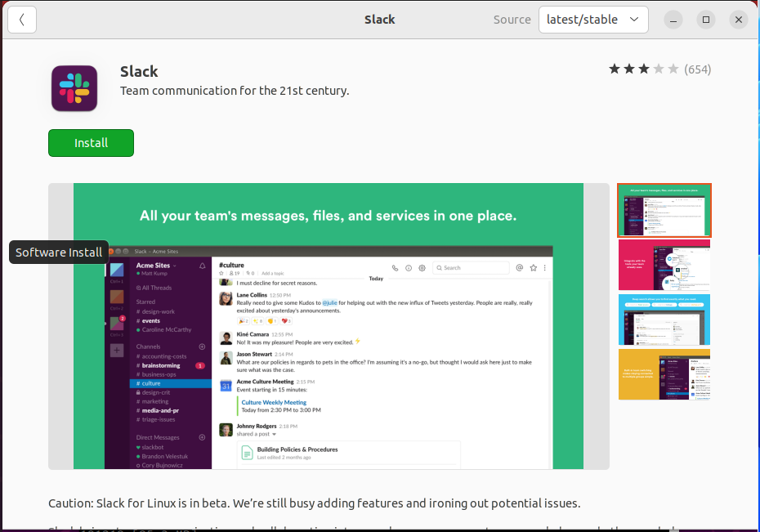Screen dimensions: 760x532
Task: Maximize the Slack software window
Action: coord(706,20)
